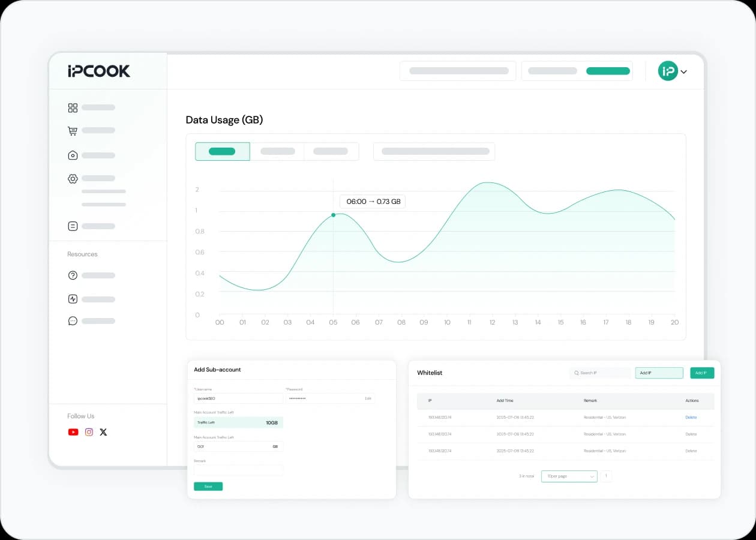
Task: Save the new sub-account
Action: (208, 487)
